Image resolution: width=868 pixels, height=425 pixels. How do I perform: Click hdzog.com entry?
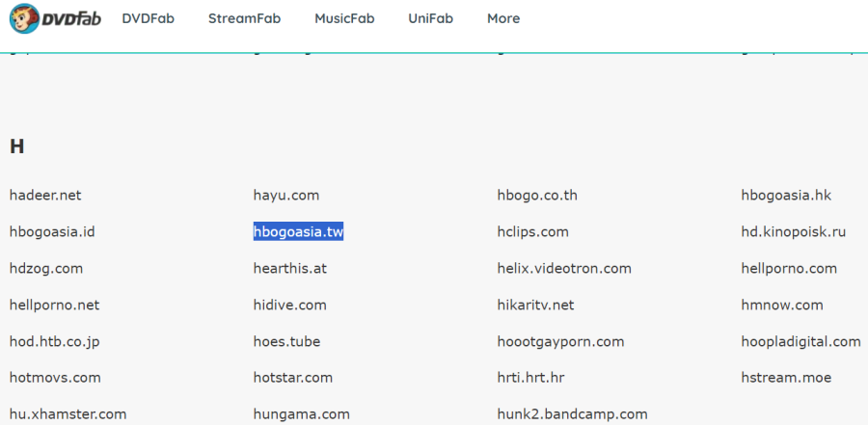pos(46,268)
